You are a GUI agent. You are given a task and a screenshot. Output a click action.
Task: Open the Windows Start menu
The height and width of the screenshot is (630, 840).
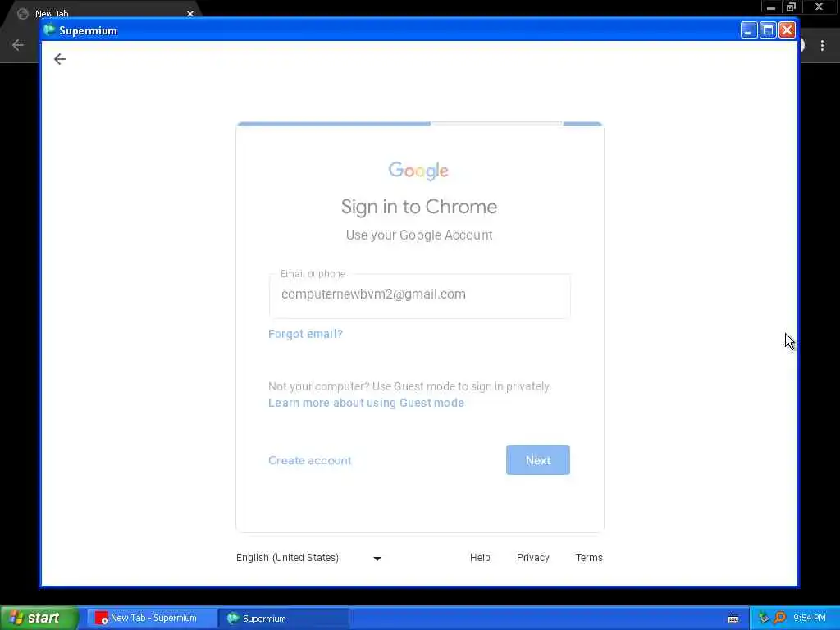click(39, 619)
